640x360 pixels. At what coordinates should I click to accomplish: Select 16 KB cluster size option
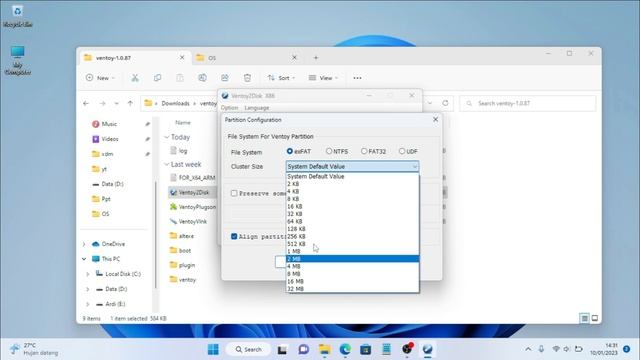[352, 207]
